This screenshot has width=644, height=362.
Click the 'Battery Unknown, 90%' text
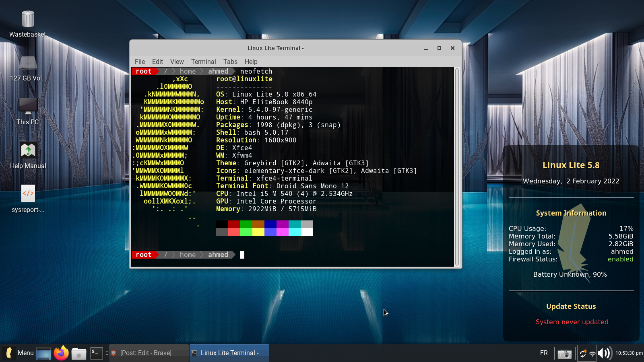coord(570,274)
